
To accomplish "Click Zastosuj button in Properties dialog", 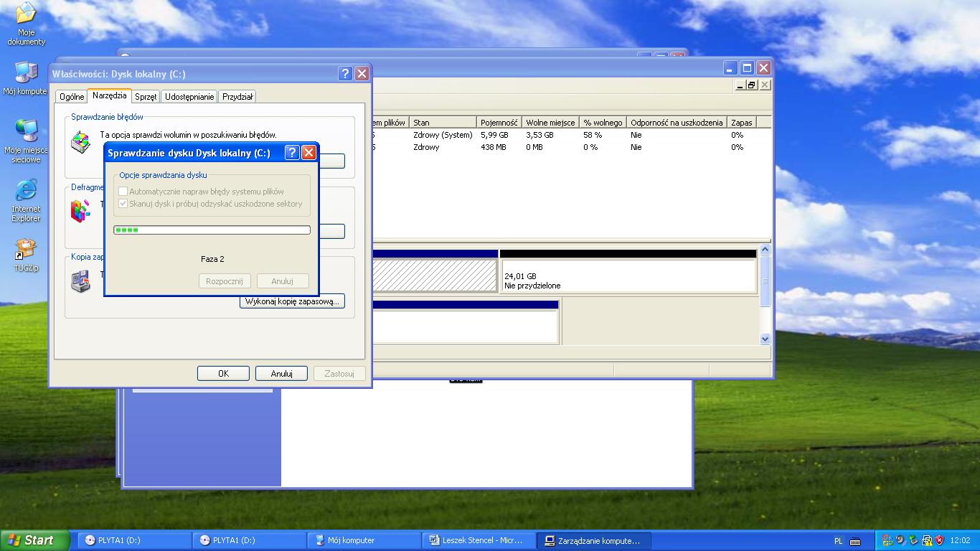I will pos(339,373).
